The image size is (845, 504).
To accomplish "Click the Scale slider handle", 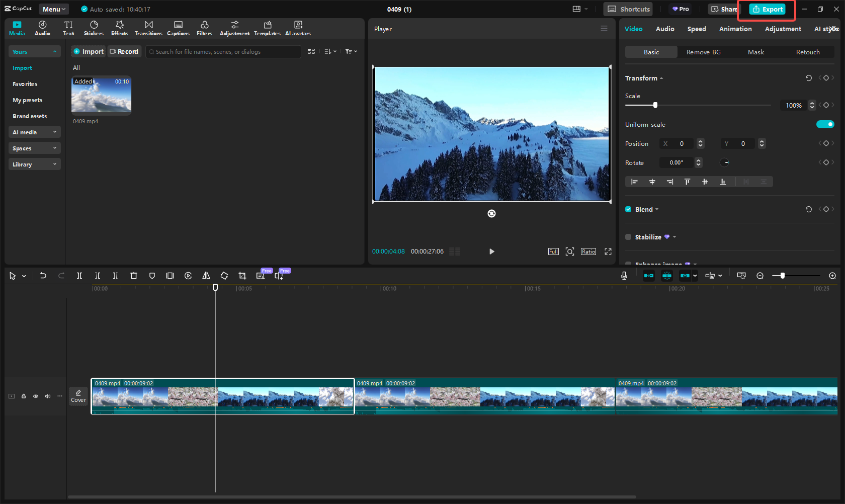I will (655, 105).
